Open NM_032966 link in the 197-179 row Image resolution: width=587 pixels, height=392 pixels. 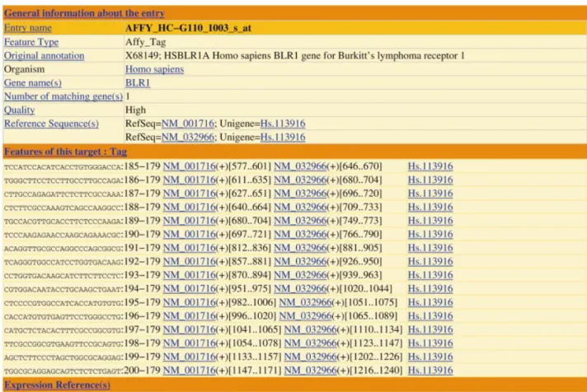(x=311, y=329)
